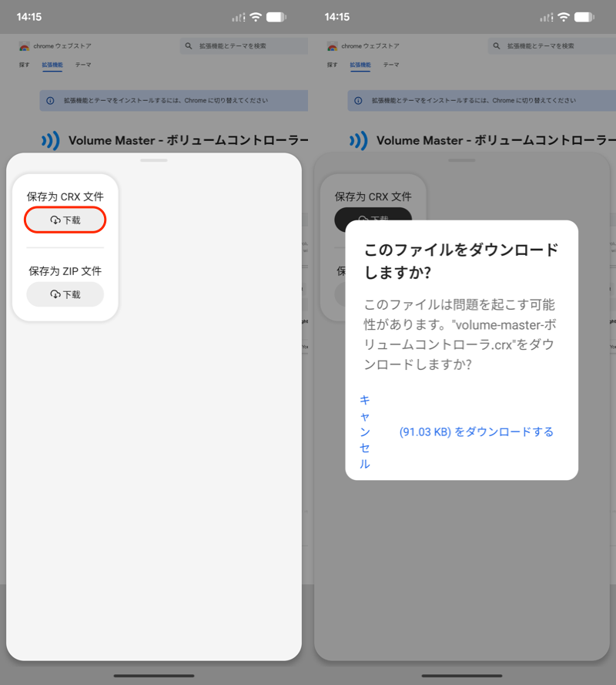Tap the grabber handle of the right sheet
This screenshot has width=616, height=685.
tap(461, 159)
